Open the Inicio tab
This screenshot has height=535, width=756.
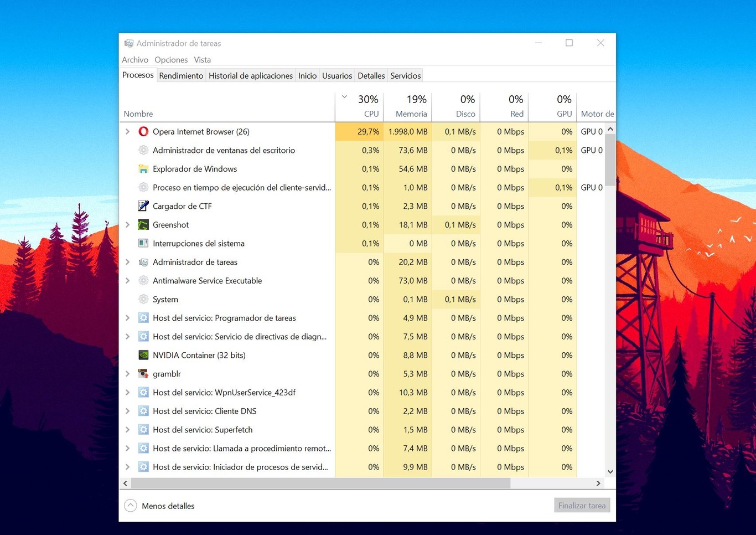click(x=307, y=76)
